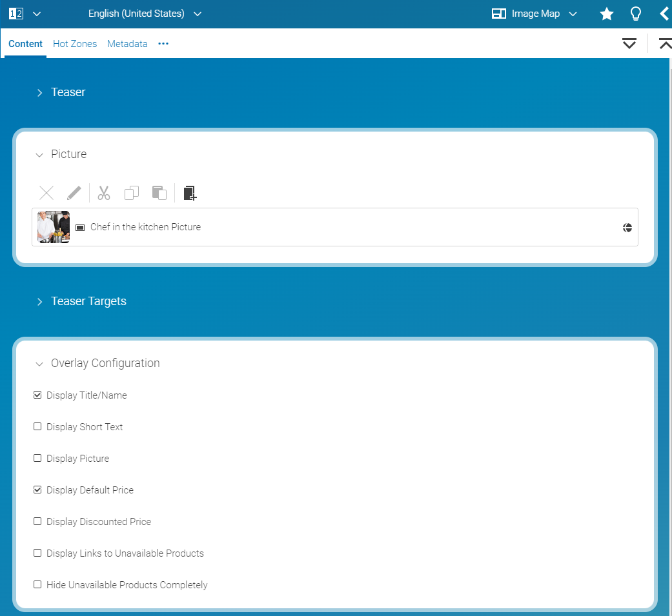Click the remove X icon in Picture toolbar
The height and width of the screenshot is (616, 672).
coord(46,192)
